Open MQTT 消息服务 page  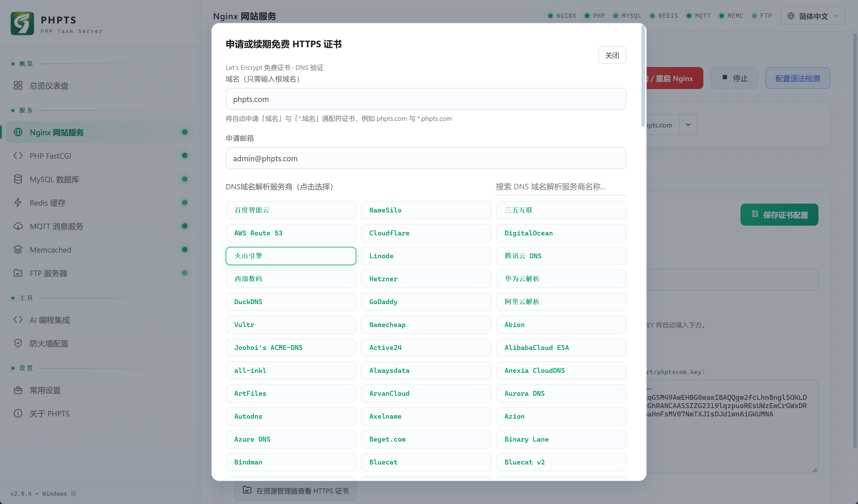100,226
